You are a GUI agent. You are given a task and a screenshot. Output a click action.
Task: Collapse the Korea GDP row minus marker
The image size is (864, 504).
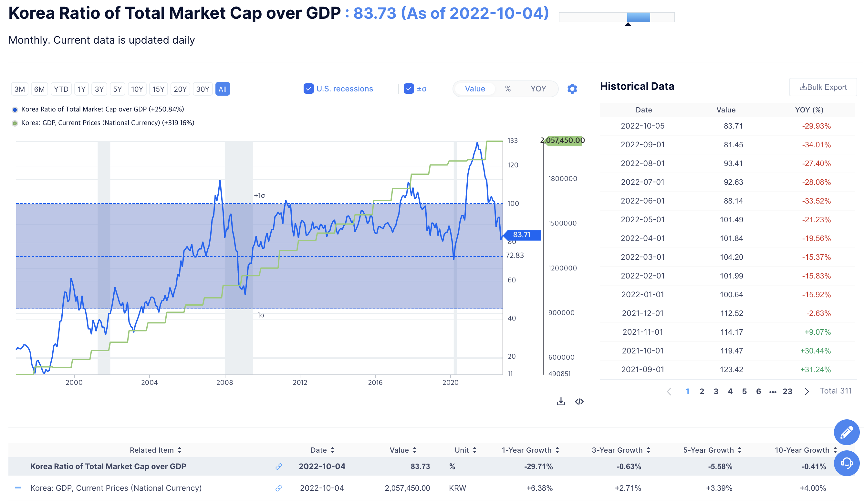pyautogui.click(x=18, y=488)
